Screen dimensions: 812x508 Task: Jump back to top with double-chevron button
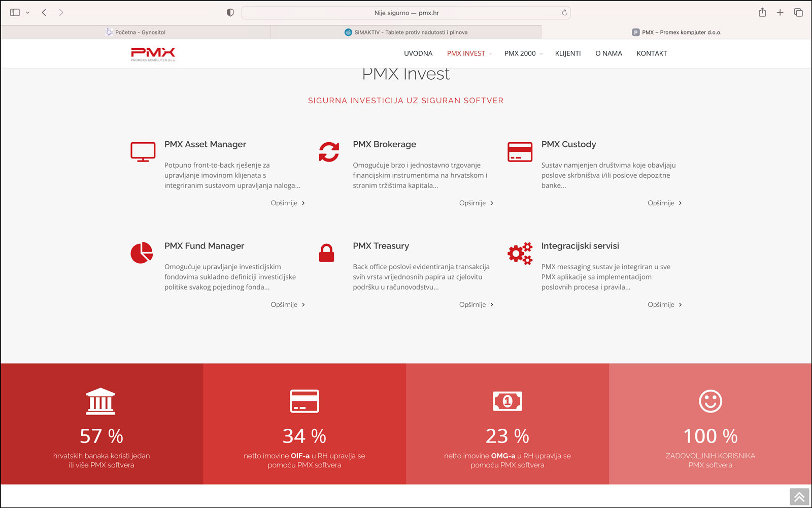[x=799, y=497]
